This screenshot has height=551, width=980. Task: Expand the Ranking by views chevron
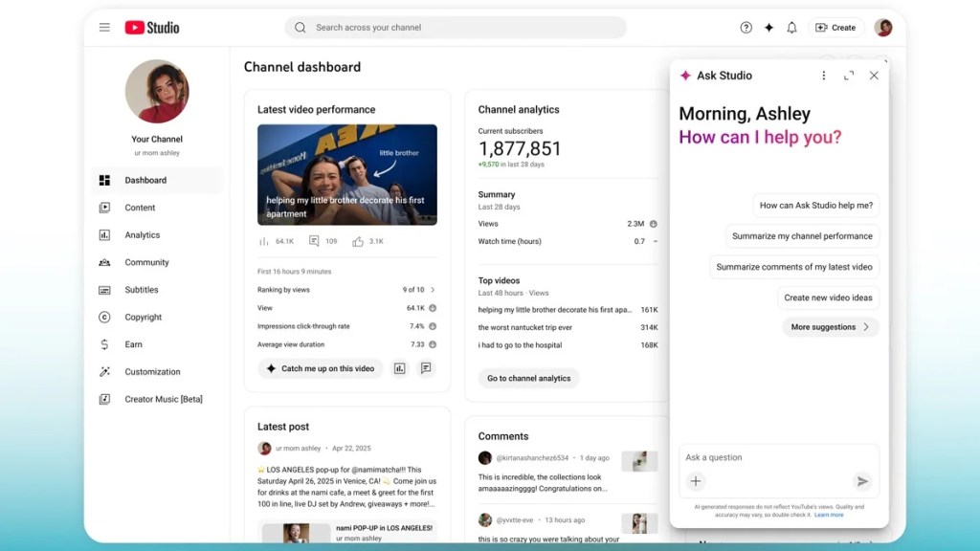click(x=433, y=290)
